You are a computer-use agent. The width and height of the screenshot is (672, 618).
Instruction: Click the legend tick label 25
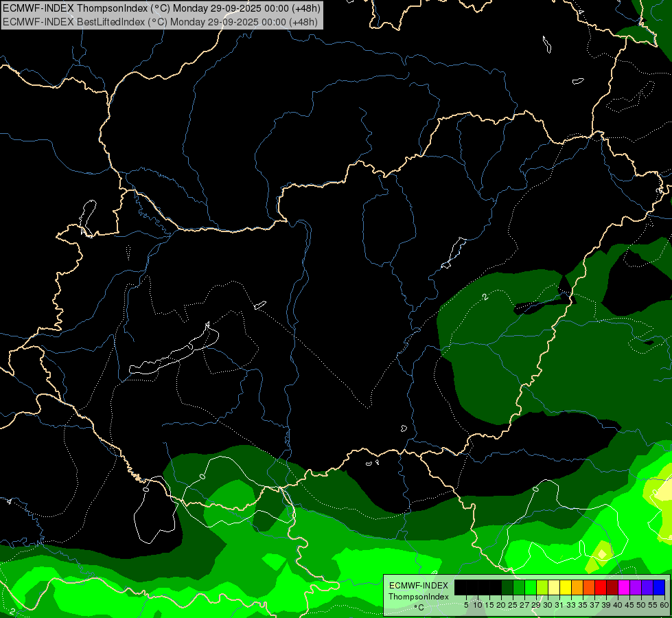pyautogui.click(x=513, y=605)
